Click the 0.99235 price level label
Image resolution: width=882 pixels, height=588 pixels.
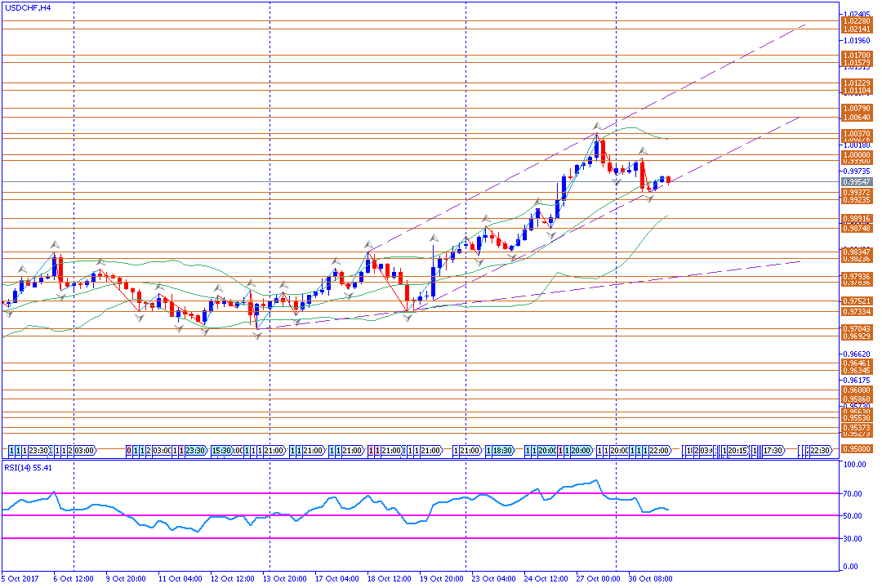tap(857, 200)
